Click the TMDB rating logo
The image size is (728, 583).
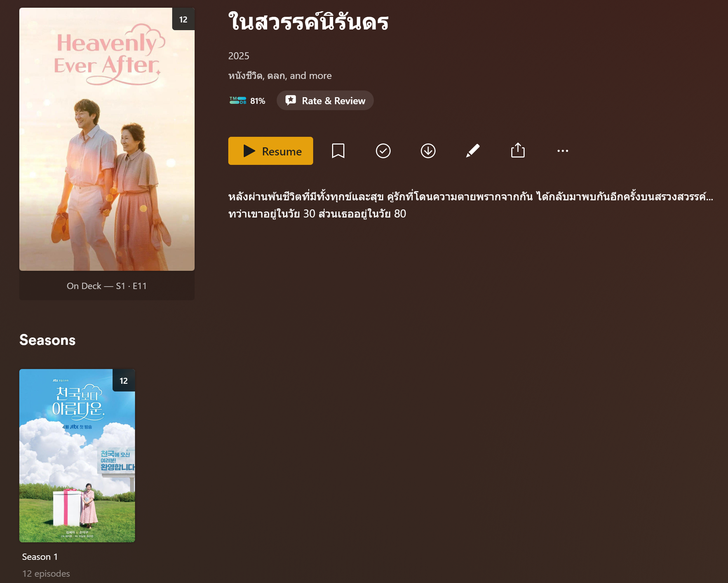click(238, 101)
